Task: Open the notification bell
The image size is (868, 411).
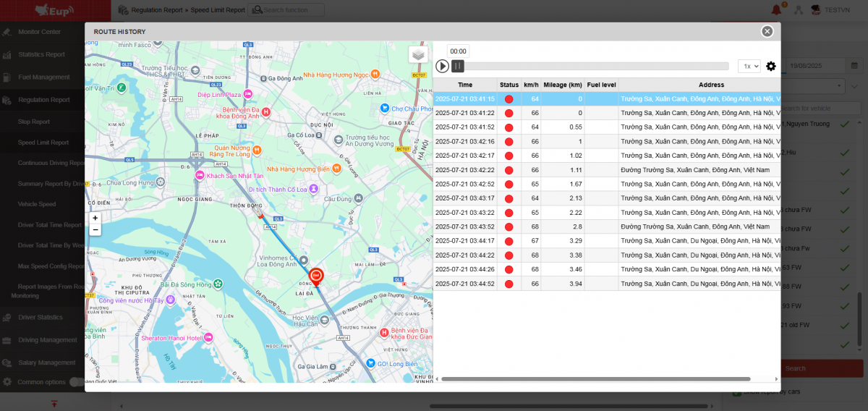Action: [x=777, y=9]
